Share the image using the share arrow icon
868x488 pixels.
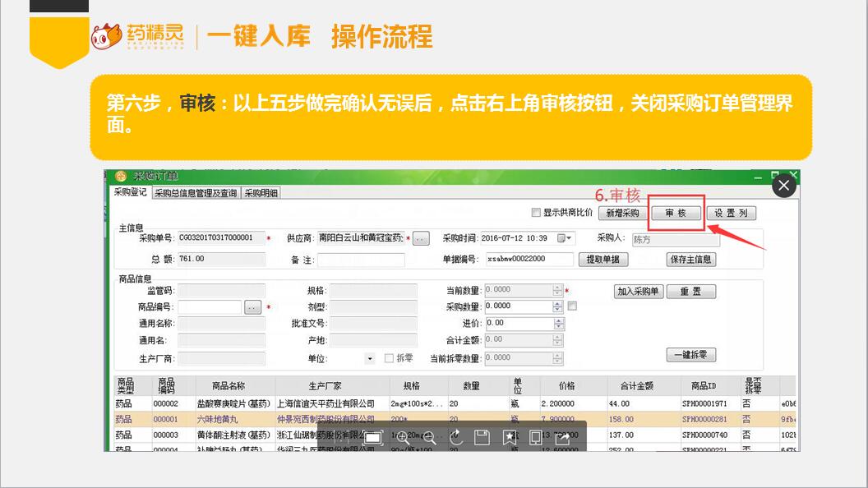562,438
